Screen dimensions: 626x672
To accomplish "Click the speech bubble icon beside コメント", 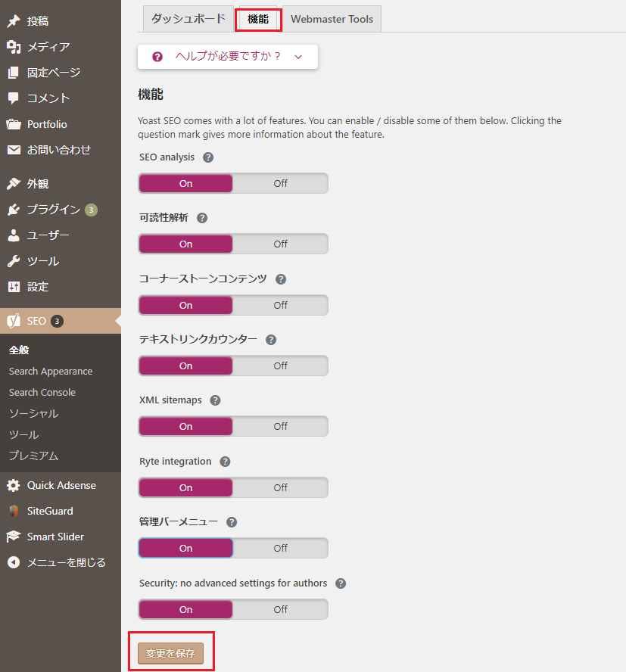I will pyautogui.click(x=14, y=98).
